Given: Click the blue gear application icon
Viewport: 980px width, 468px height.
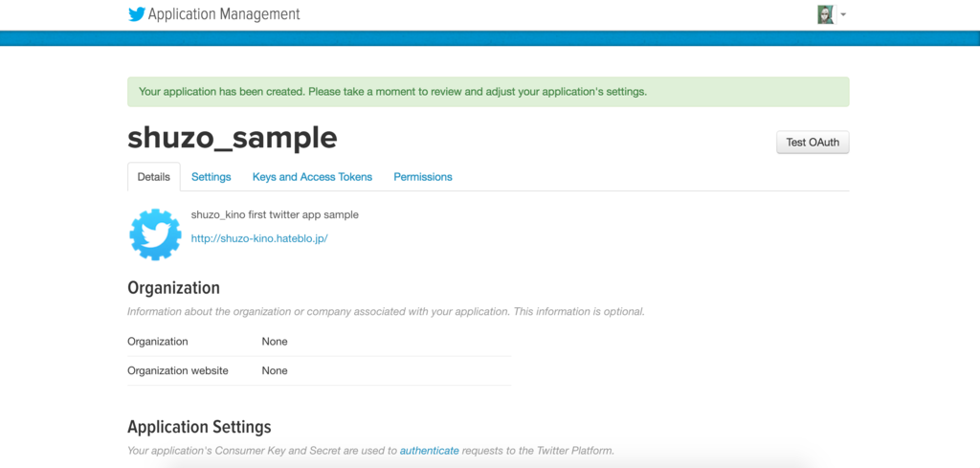Looking at the screenshot, I should (x=155, y=234).
